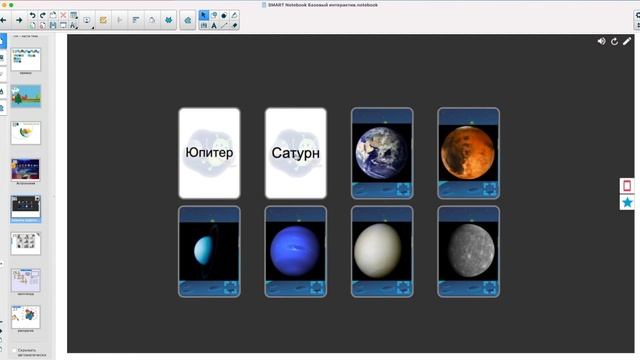Flip the Юпитер card
Screen dimensions: 640x360
[209, 153]
